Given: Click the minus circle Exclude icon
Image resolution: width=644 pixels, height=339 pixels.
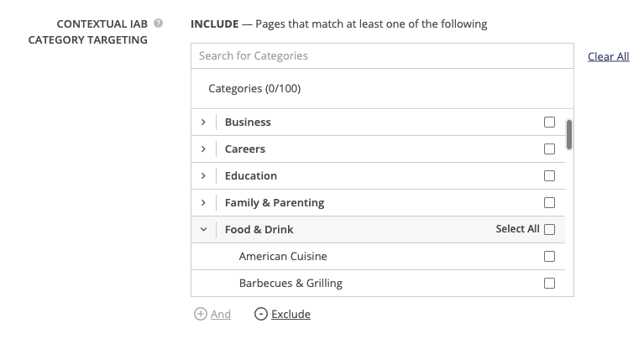Looking at the screenshot, I should (x=261, y=314).
